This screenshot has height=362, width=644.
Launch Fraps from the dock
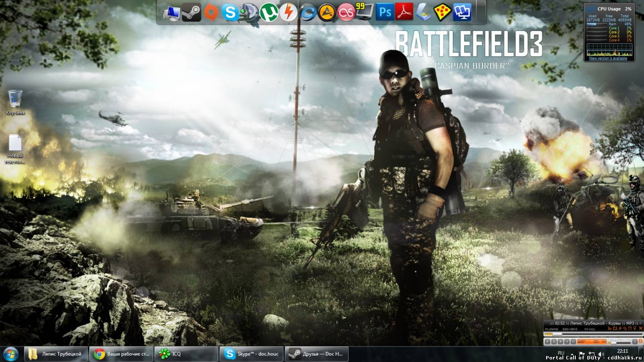[x=365, y=12]
